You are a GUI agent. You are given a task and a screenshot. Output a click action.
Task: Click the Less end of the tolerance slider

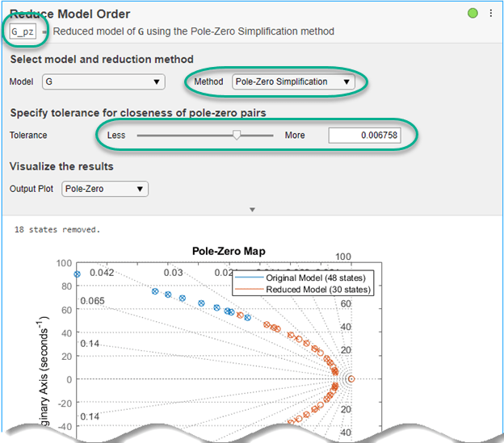pos(115,136)
